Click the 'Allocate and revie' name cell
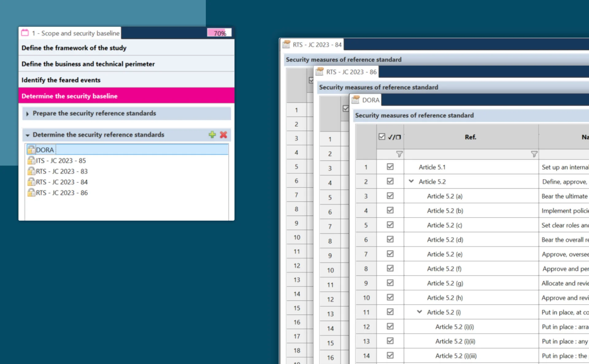This screenshot has height=364, width=589. pyautogui.click(x=564, y=283)
